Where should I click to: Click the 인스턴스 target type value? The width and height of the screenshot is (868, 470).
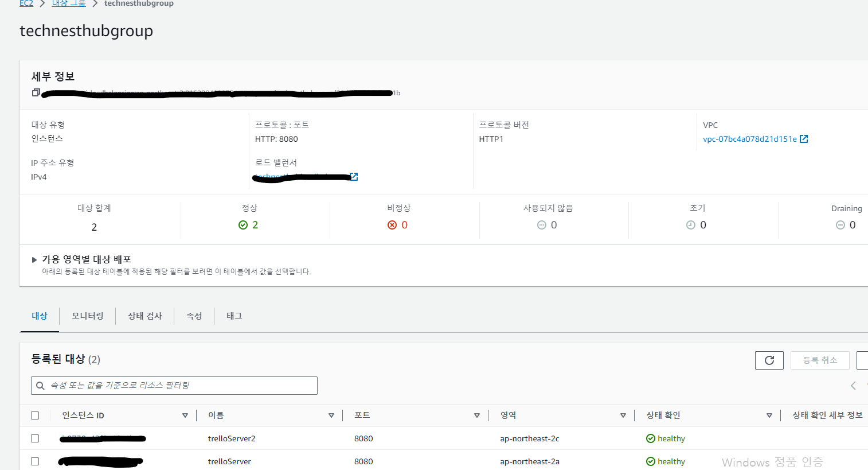(x=47, y=139)
